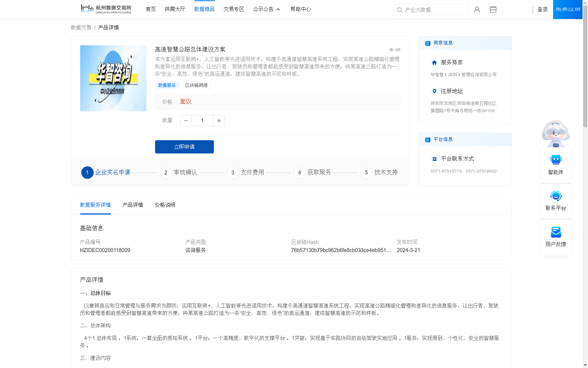Click the 商家信息 panel header icon
This screenshot has height=368, width=588.
tap(428, 43)
